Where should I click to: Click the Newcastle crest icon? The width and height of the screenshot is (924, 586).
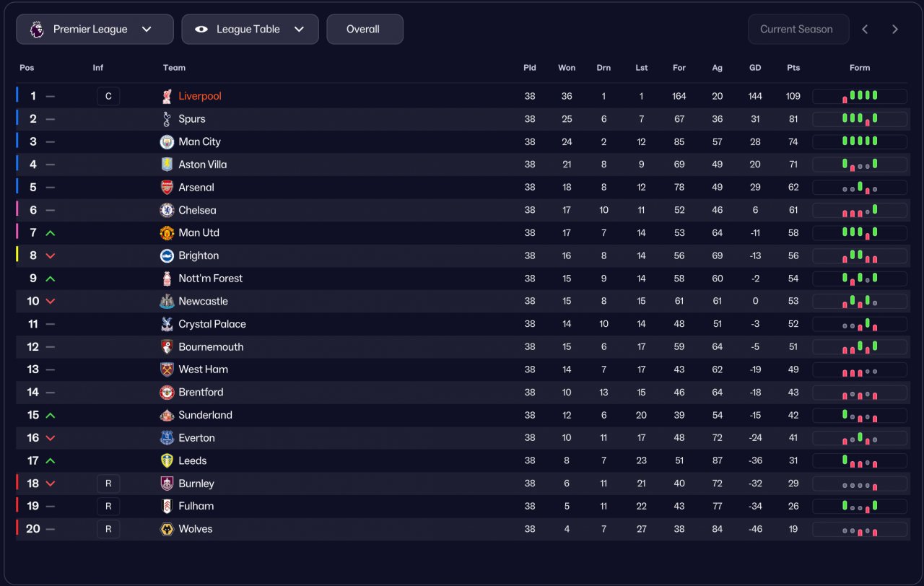pyautogui.click(x=167, y=301)
